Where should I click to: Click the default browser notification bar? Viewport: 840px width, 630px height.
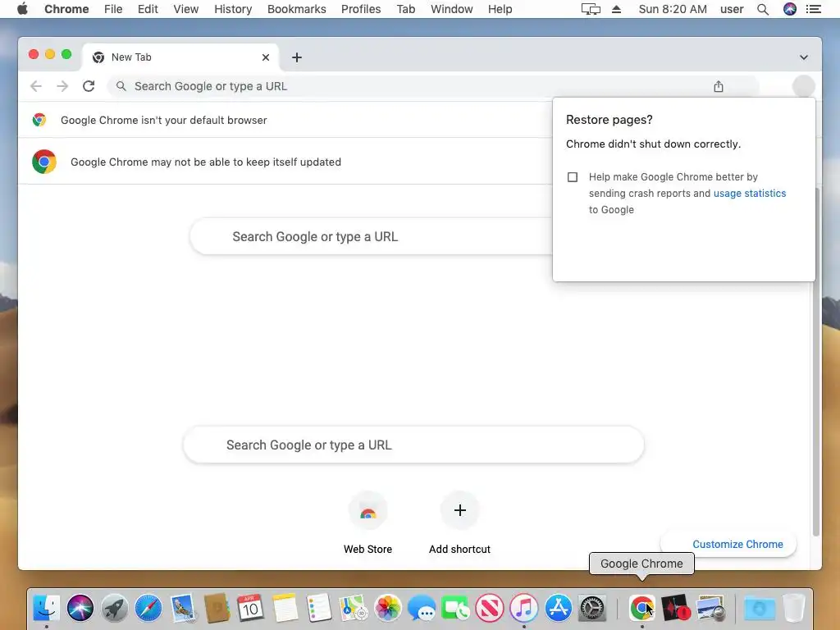285,120
